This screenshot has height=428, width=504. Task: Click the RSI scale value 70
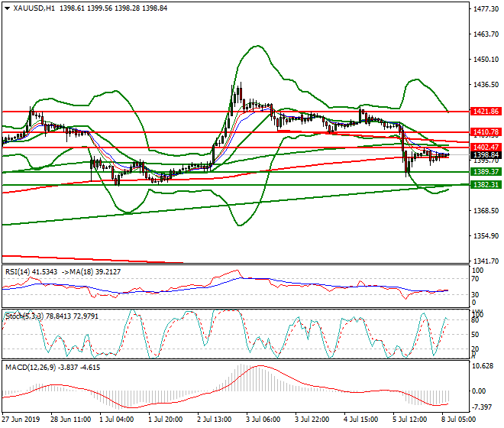click(x=475, y=279)
